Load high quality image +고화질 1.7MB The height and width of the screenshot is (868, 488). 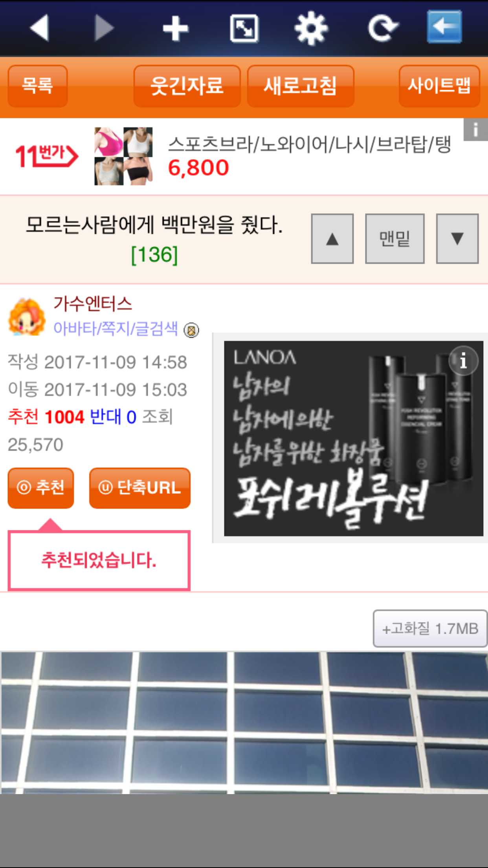tap(430, 629)
